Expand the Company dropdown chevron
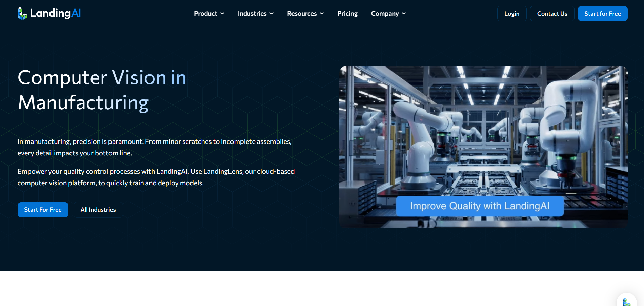 (404, 14)
